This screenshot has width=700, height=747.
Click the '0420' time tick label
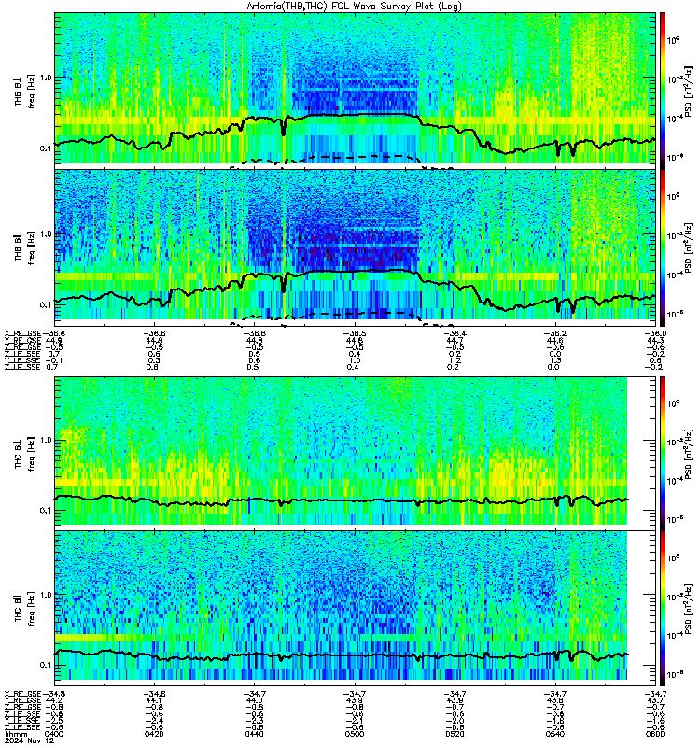[154, 734]
